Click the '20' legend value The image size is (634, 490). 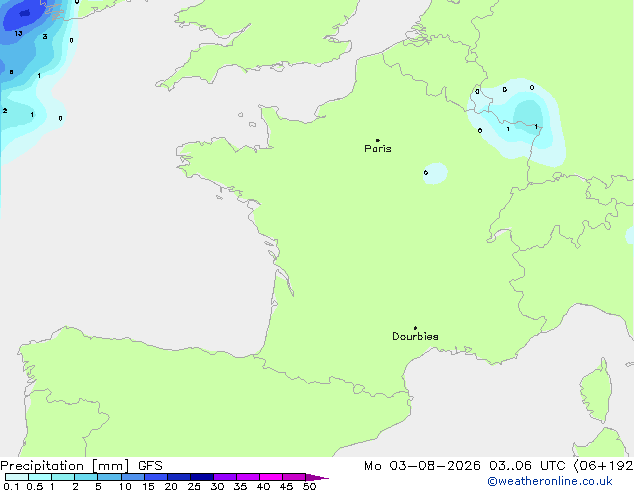[171, 486]
